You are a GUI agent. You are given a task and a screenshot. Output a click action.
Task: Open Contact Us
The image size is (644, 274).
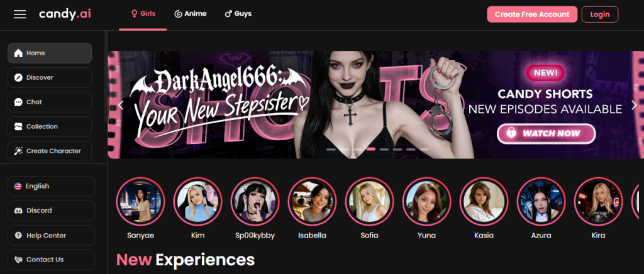coord(52,260)
